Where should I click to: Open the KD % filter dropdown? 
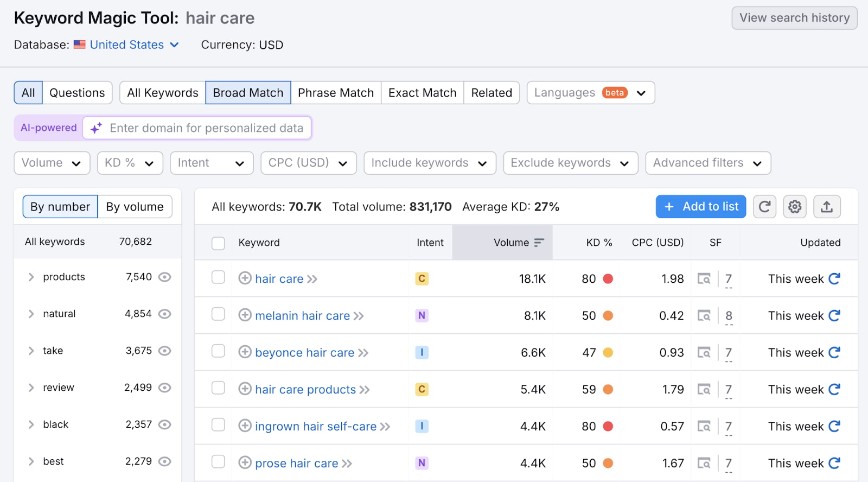[130, 163]
